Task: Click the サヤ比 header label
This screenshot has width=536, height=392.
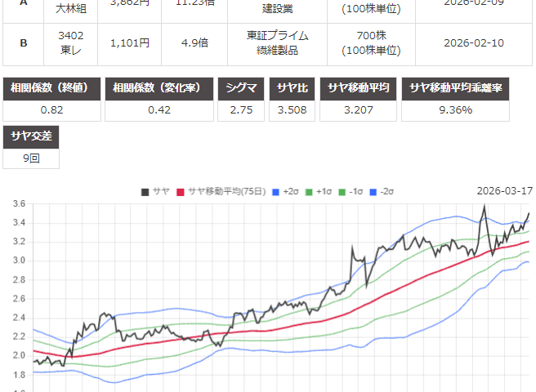Action: pyautogui.click(x=293, y=89)
